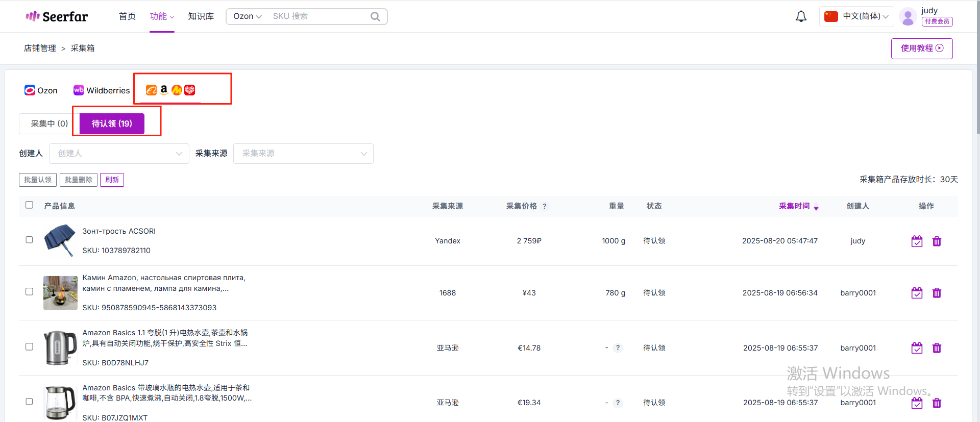This screenshot has width=980, height=422.
Task: Go to 首页 in top navigation
Action: pyautogui.click(x=127, y=16)
